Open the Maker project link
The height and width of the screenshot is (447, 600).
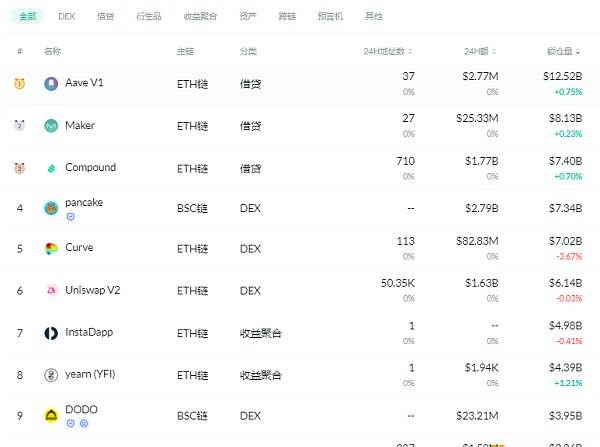(80, 126)
